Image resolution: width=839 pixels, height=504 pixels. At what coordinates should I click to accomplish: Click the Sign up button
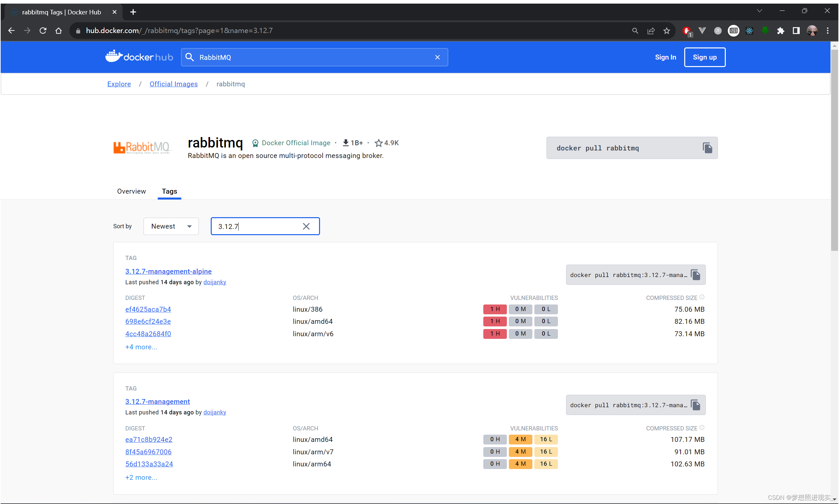pyautogui.click(x=705, y=57)
